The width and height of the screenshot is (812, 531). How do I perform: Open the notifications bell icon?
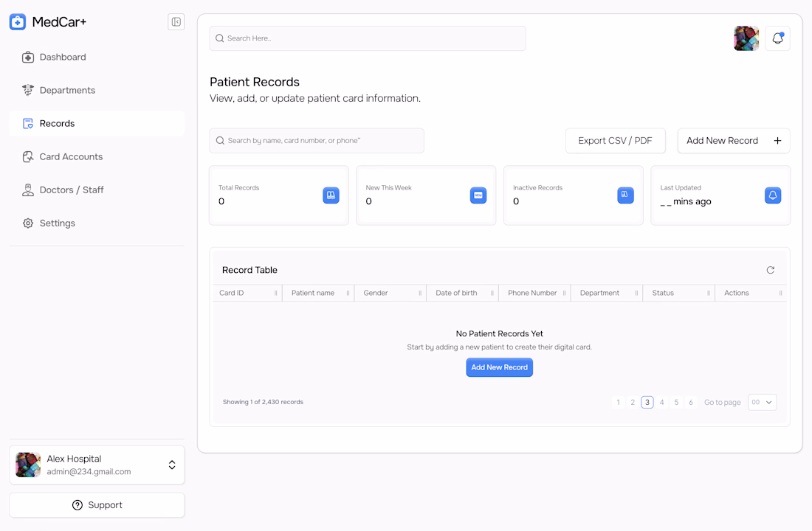pyautogui.click(x=777, y=38)
